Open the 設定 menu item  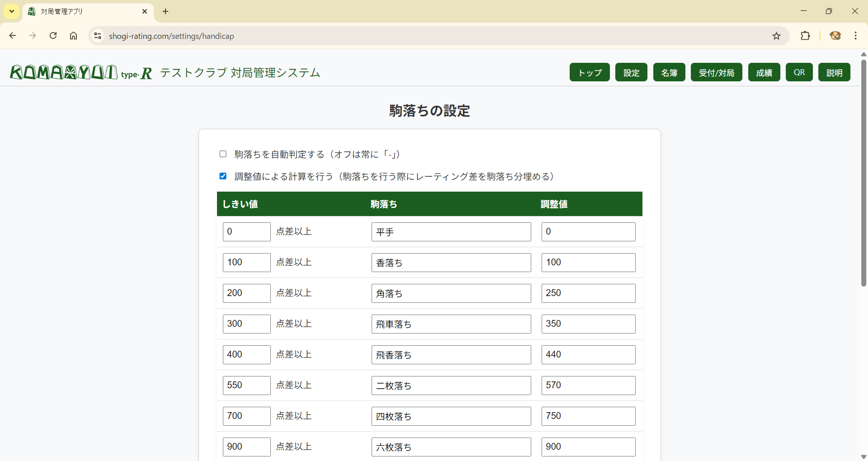631,72
